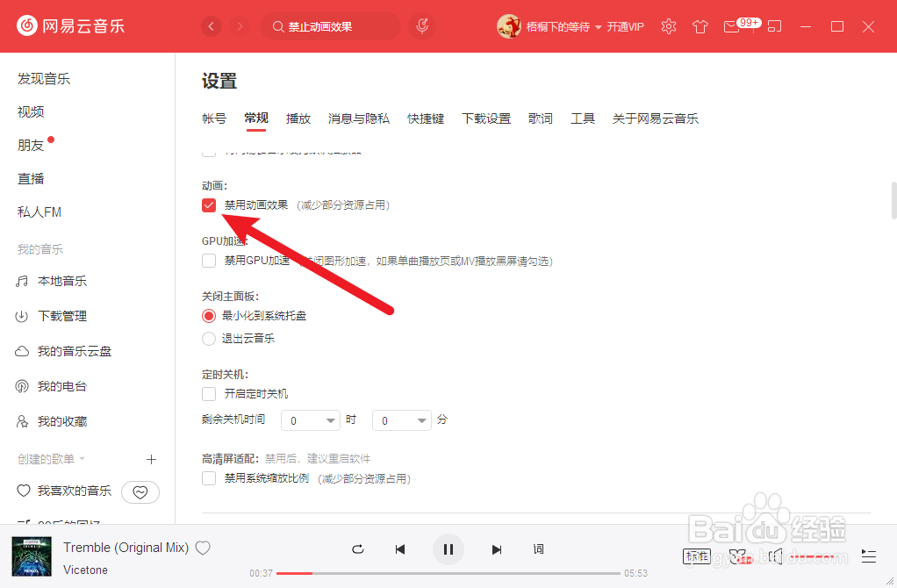Like the song Tremble with heart icon
The width and height of the screenshot is (897, 588).
coord(203,548)
